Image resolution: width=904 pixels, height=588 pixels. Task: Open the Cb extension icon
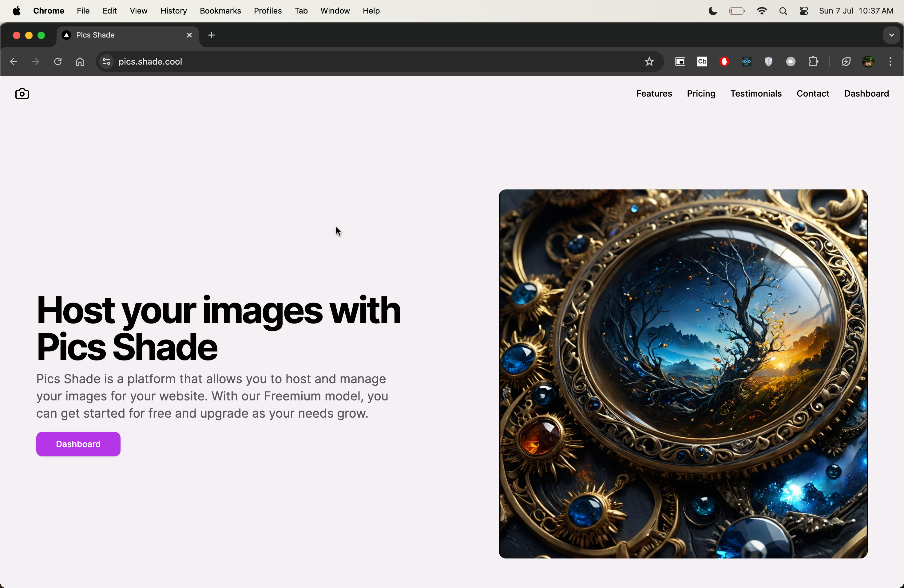702,62
